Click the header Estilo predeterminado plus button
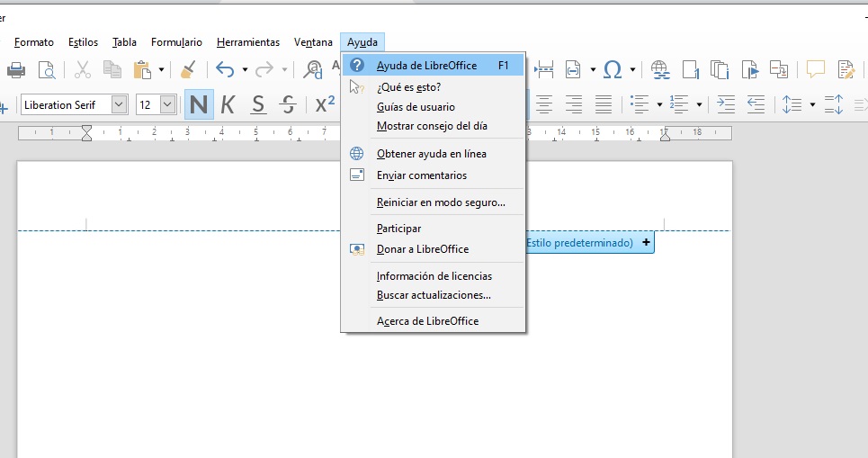Viewport: 868px width, 458px height. [x=646, y=243]
